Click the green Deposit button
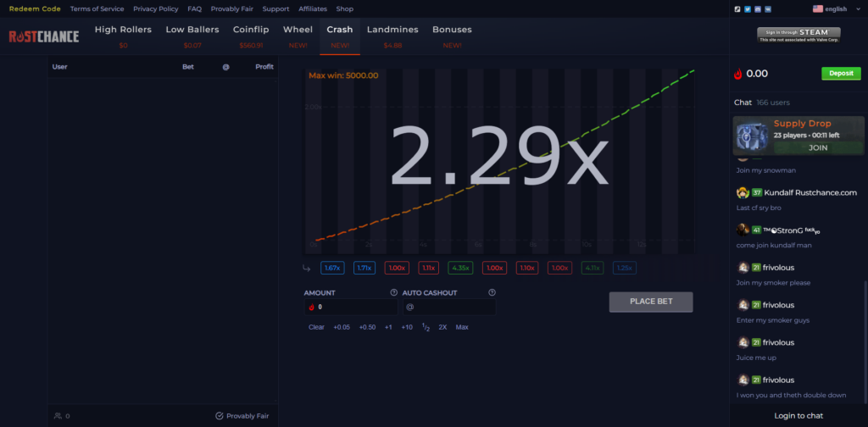 coord(841,73)
